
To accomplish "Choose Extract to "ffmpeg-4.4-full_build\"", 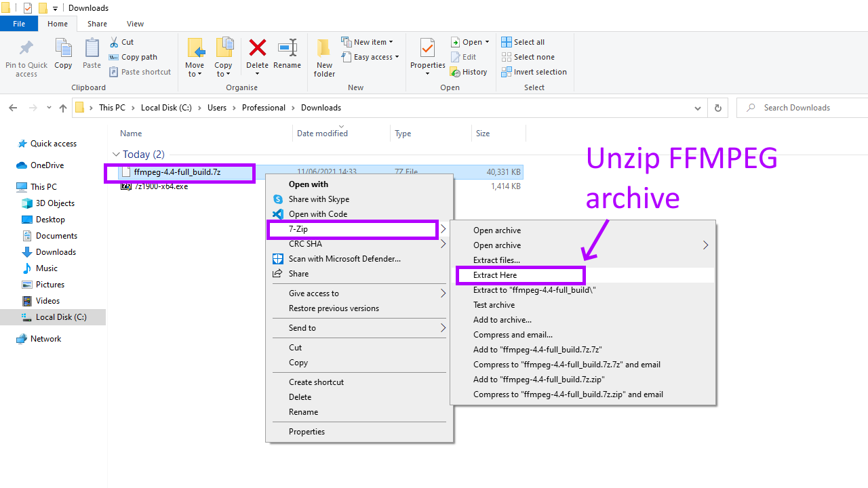I will 534,290.
